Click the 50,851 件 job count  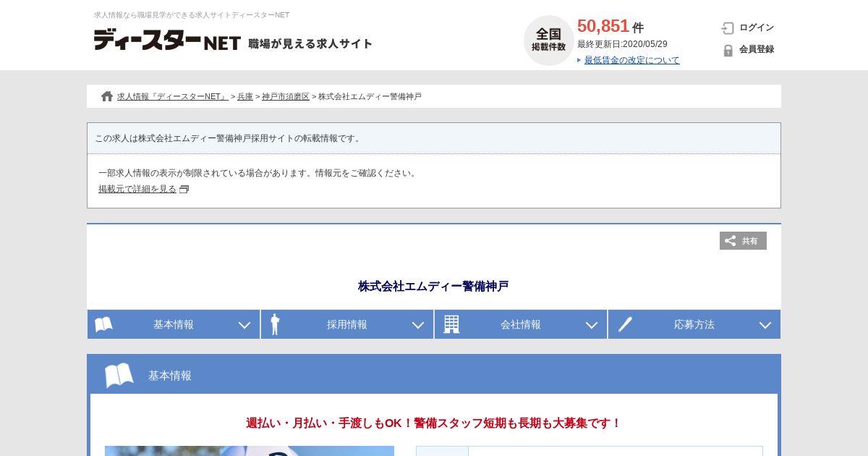[x=610, y=27]
